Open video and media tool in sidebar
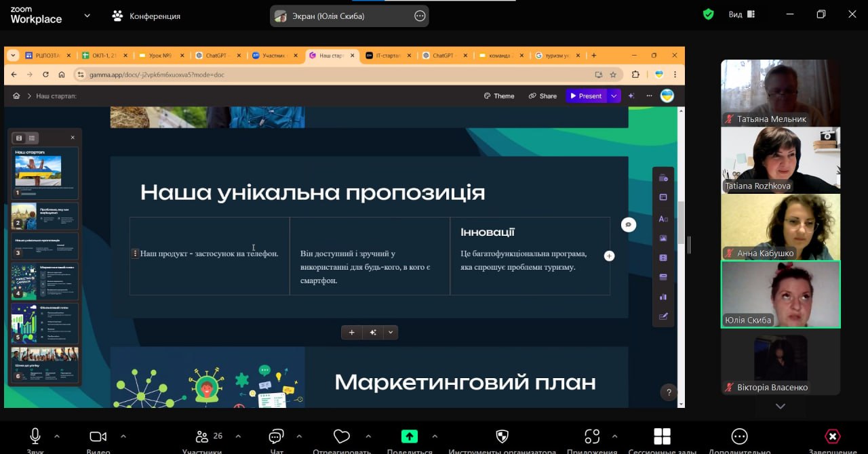The image size is (868, 454). tap(663, 257)
